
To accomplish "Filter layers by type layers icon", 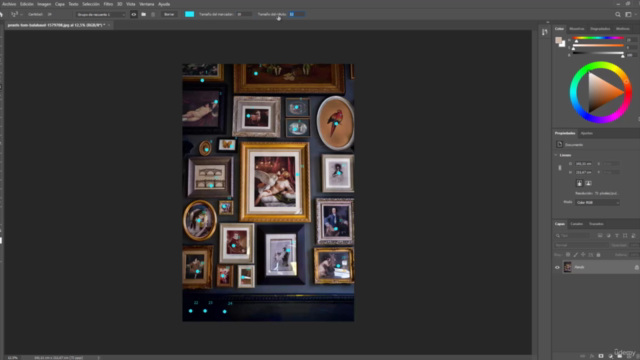I will (x=617, y=236).
